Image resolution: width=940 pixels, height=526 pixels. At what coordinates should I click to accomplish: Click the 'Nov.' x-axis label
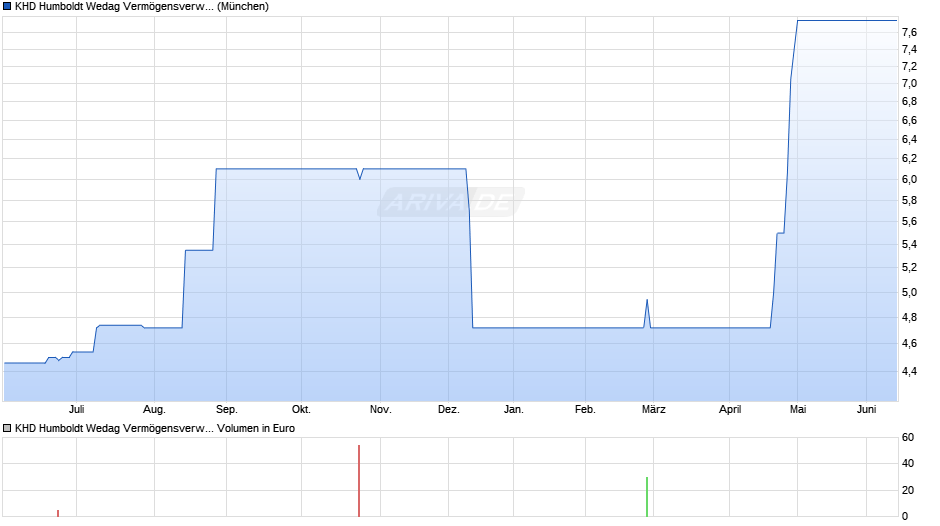(380, 409)
